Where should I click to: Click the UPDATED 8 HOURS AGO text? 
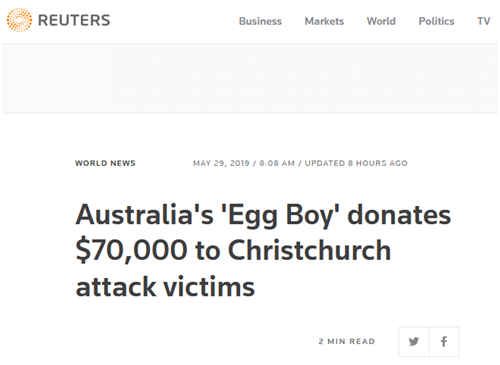(x=356, y=163)
